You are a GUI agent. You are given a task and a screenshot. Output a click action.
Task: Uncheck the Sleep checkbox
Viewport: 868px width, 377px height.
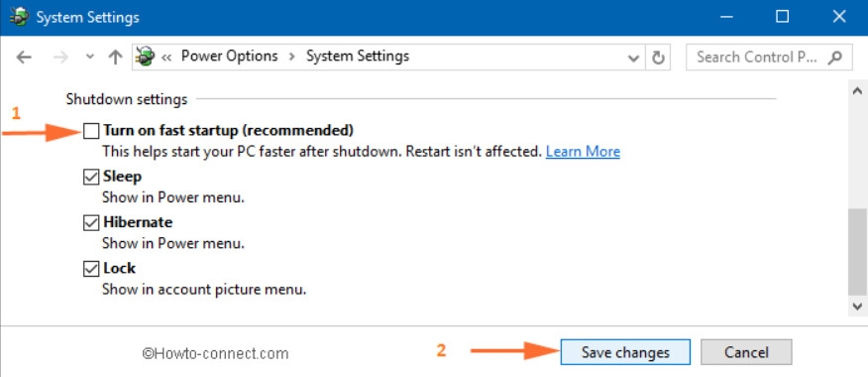(91, 177)
